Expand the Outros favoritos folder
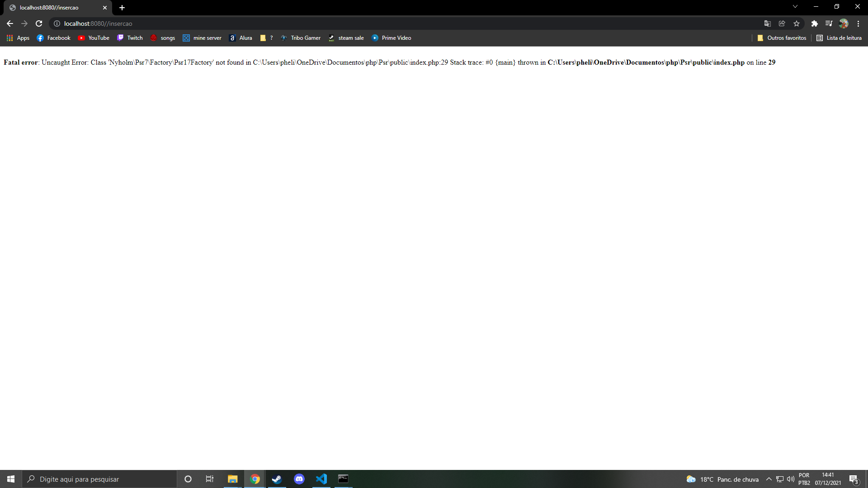Image resolution: width=868 pixels, height=488 pixels. (x=782, y=38)
